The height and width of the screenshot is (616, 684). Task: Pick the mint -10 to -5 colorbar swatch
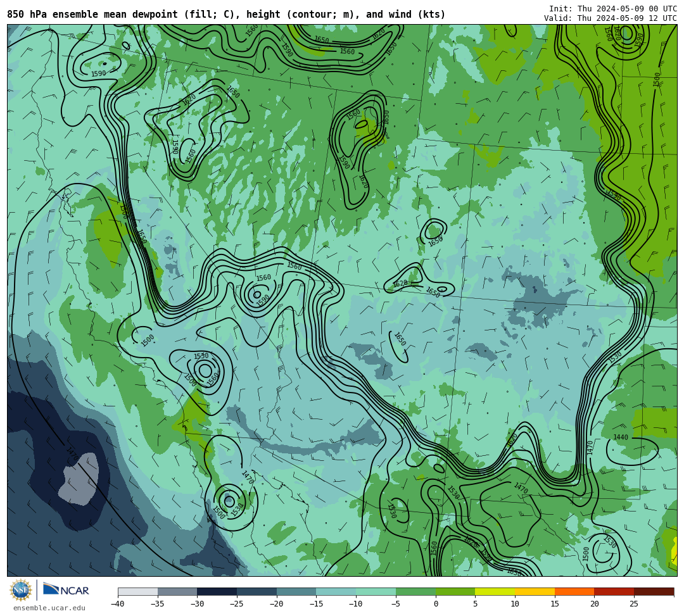(x=376, y=591)
